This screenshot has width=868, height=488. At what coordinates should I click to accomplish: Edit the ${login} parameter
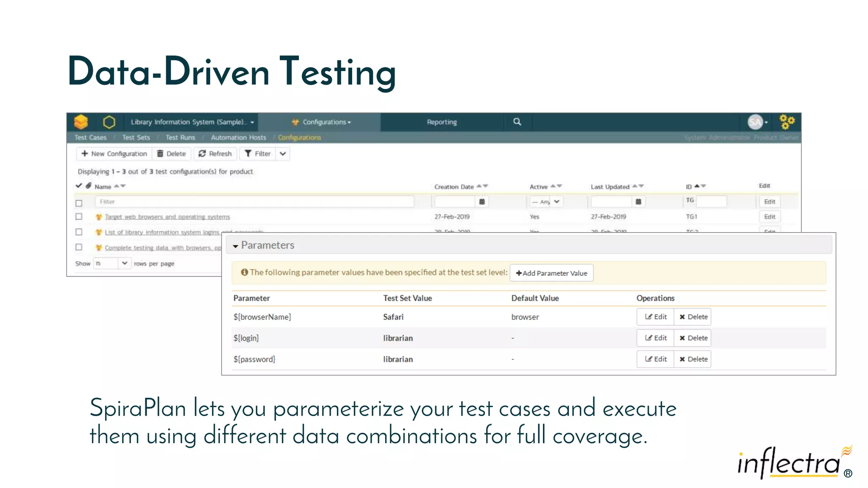(655, 338)
